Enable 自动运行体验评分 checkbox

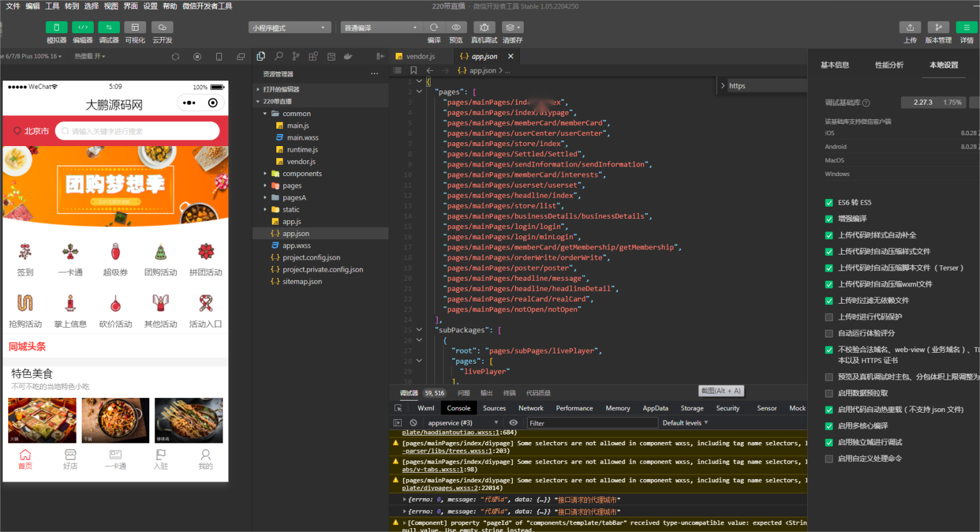pos(829,334)
